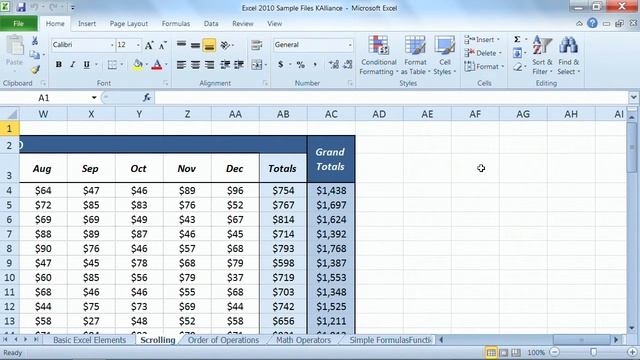Image resolution: width=640 pixels, height=360 pixels.
Task: Toggle the highlighted Bottom Align button
Action: point(209,45)
